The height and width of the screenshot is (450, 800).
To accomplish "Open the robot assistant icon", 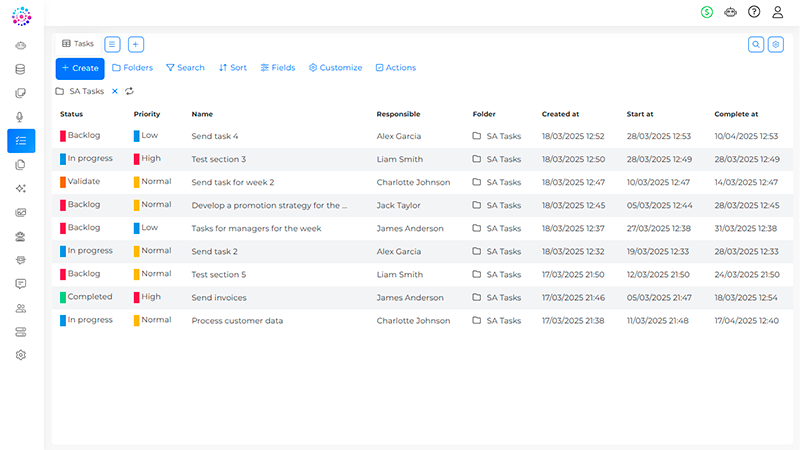I will pyautogui.click(x=731, y=12).
